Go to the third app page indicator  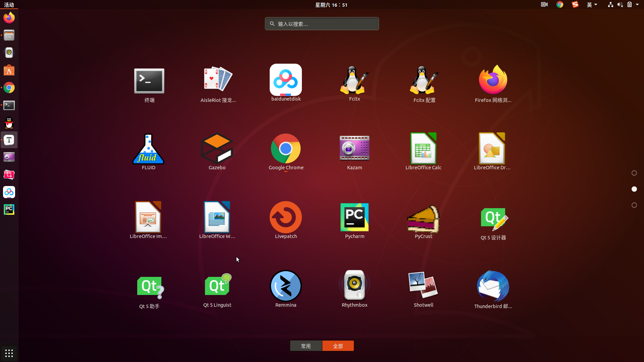[x=634, y=205]
